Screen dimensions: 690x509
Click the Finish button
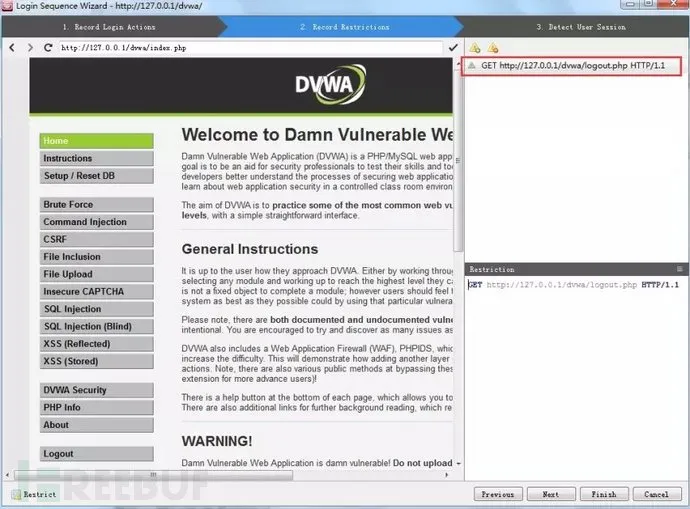coord(604,494)
